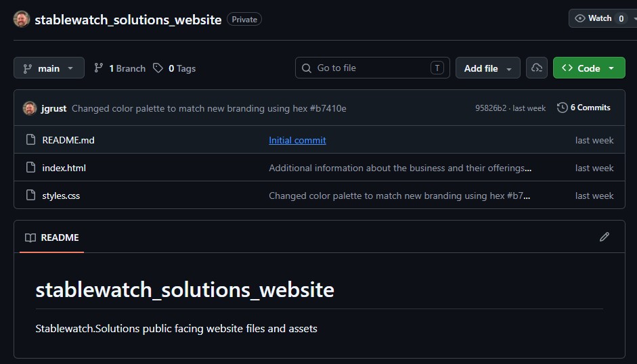637x364 pixels.
Task: Click the Private visibility label
Action: click(244, 19)
